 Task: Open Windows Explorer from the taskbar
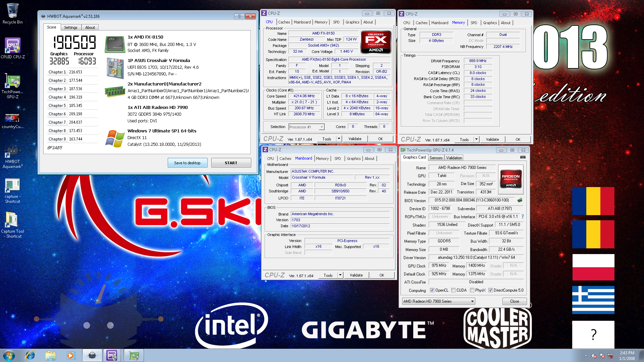tap(51, 355)
